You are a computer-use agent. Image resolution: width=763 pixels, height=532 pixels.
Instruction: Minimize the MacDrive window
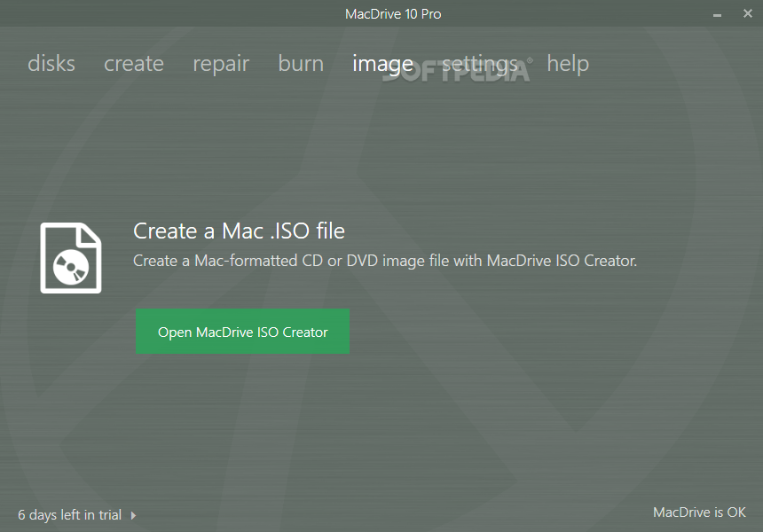[717, 15]
